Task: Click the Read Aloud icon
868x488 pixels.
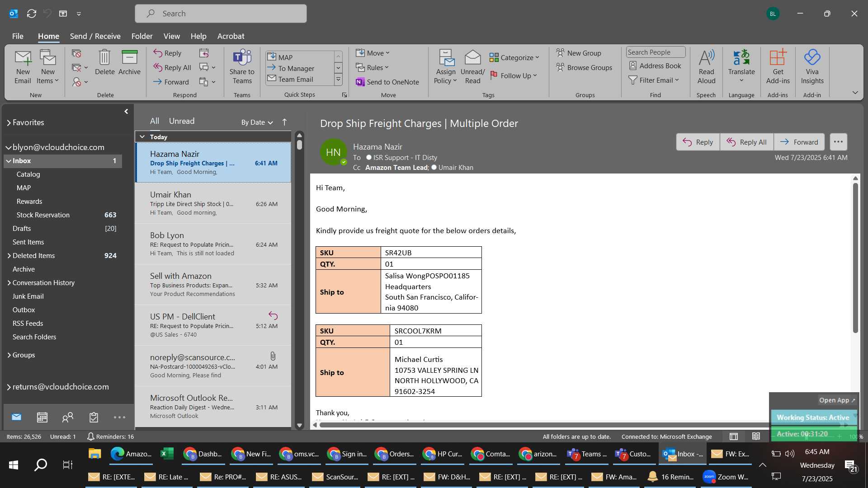Action: point(706,67)
